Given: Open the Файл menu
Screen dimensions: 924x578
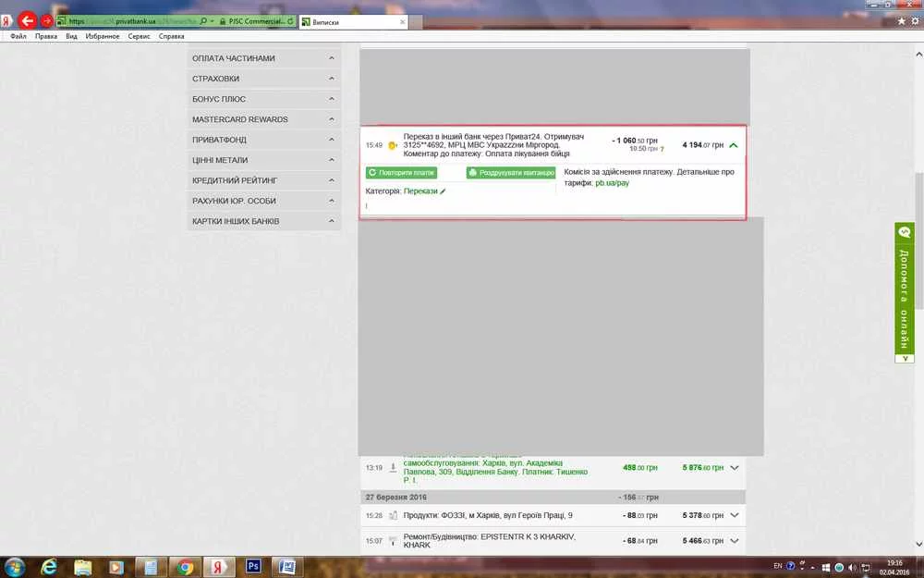Looking at the screenshot, I should coord(18,37).
